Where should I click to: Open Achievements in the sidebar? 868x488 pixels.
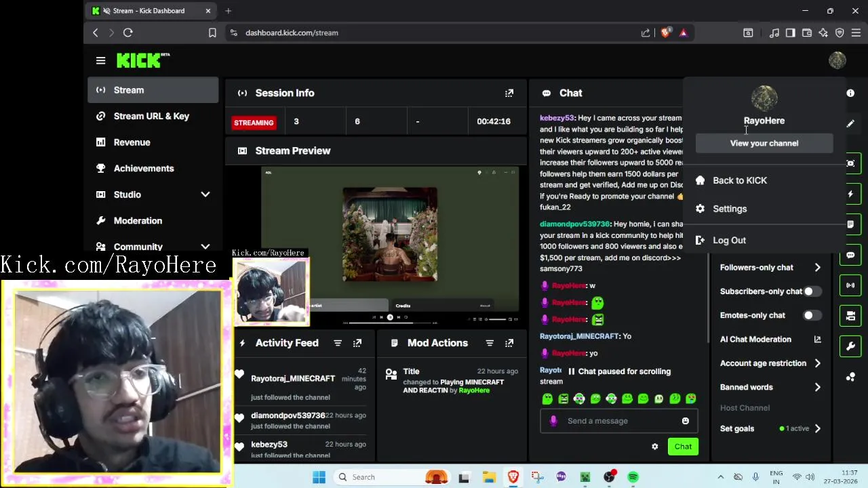coord(153,168)
